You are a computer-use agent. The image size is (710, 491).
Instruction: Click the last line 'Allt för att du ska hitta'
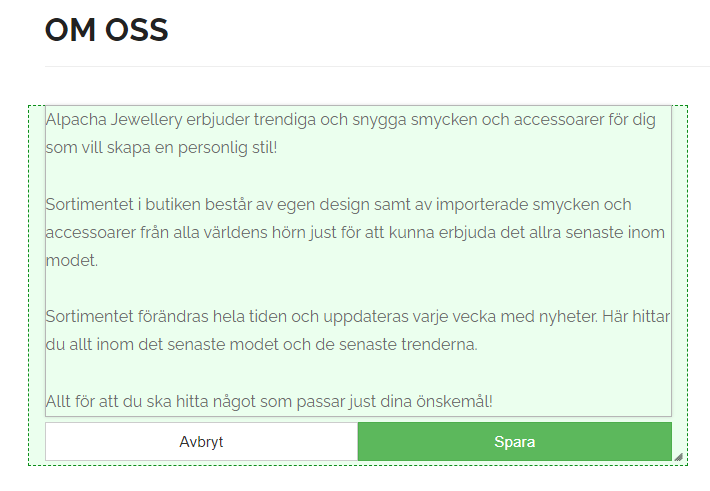click(269, 401)
